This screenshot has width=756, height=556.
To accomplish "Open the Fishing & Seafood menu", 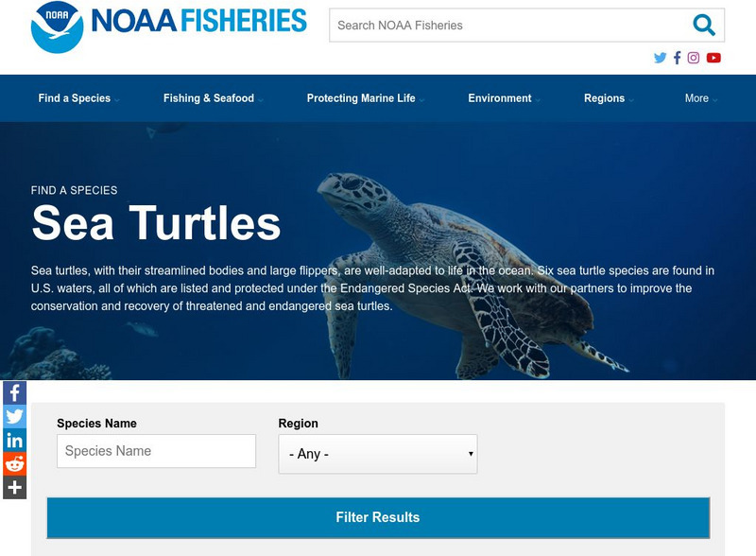I will pyautogui.click(x=210, y=98).
